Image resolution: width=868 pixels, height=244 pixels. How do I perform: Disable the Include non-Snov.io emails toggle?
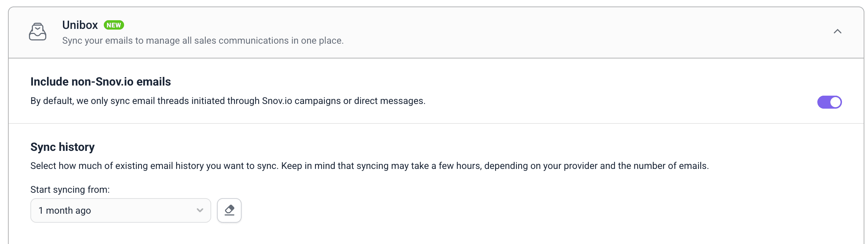tap(830, 102)
